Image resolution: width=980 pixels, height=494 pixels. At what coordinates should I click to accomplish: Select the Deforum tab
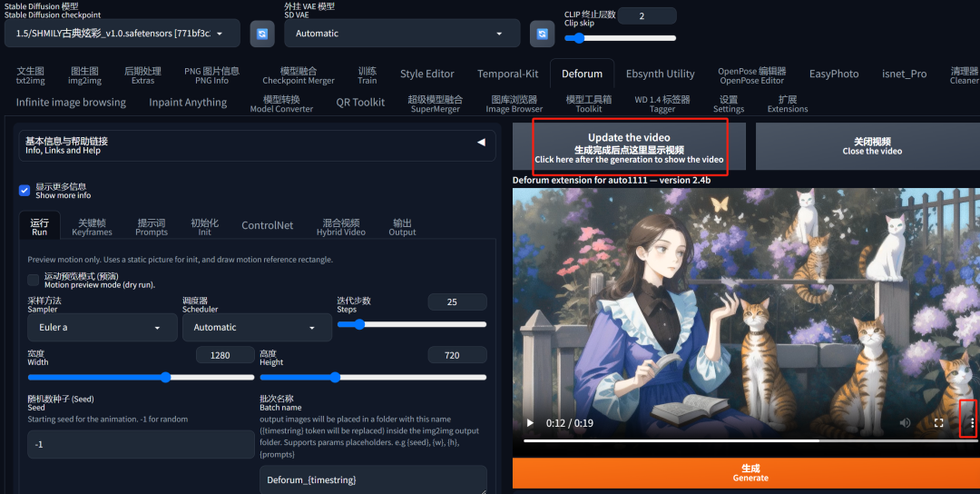(582, 74)
